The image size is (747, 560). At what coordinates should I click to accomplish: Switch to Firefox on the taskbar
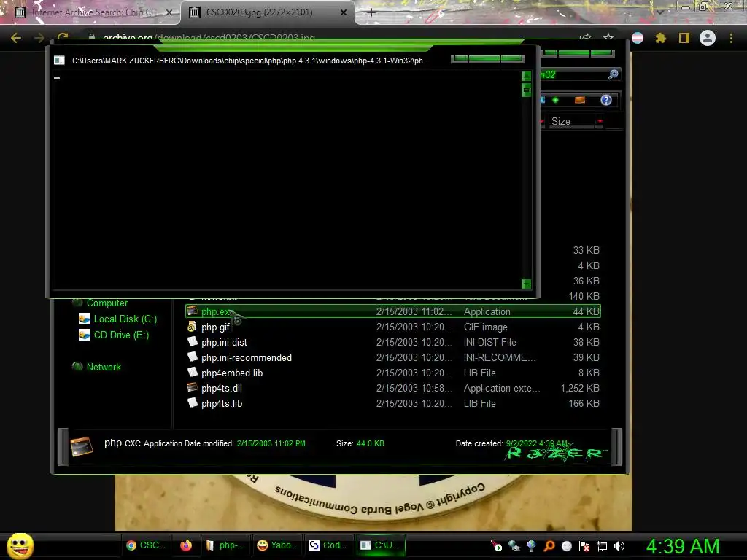point(186,545)
